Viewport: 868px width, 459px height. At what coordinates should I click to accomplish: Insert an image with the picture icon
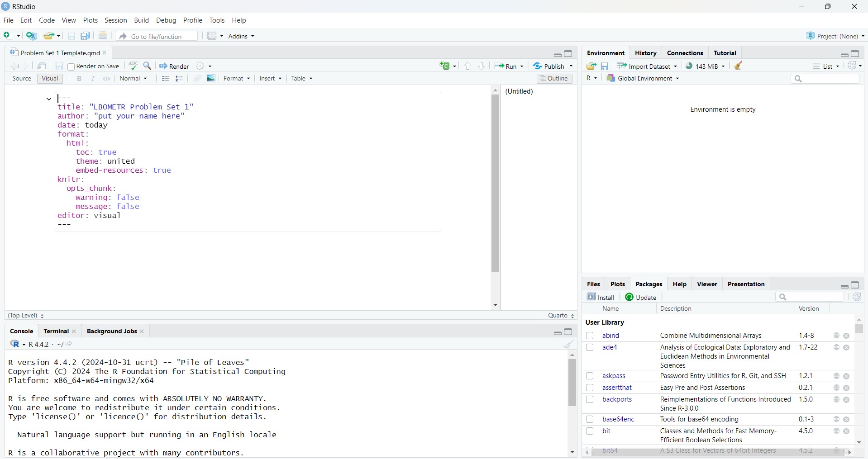tap(211, 79)
